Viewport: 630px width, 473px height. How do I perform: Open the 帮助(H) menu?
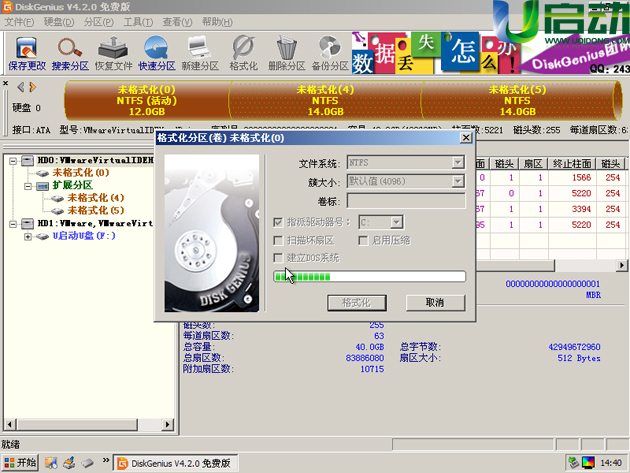pos(217,22)
